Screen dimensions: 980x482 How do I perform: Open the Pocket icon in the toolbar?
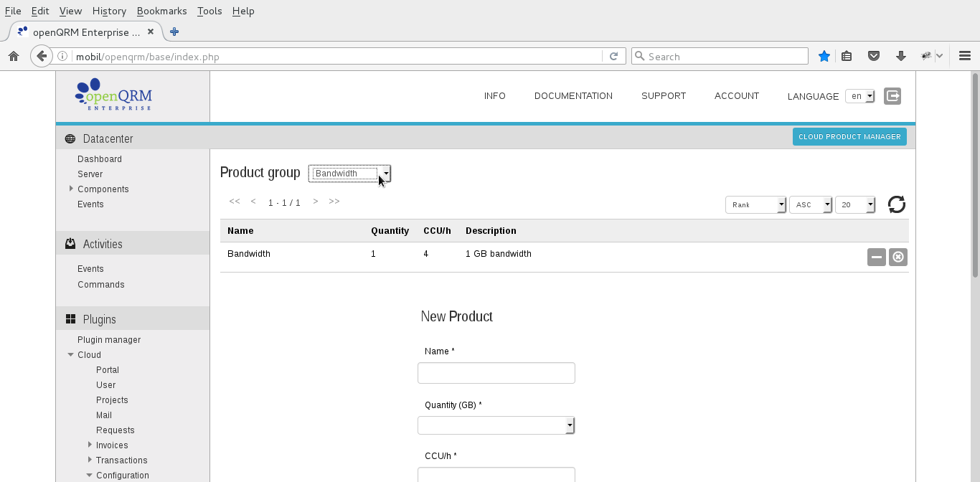pos(874,56)
